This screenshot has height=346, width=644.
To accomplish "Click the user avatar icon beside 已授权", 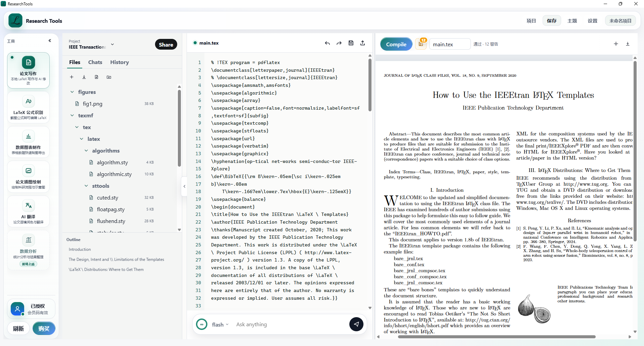I will (x=17, y=309).
